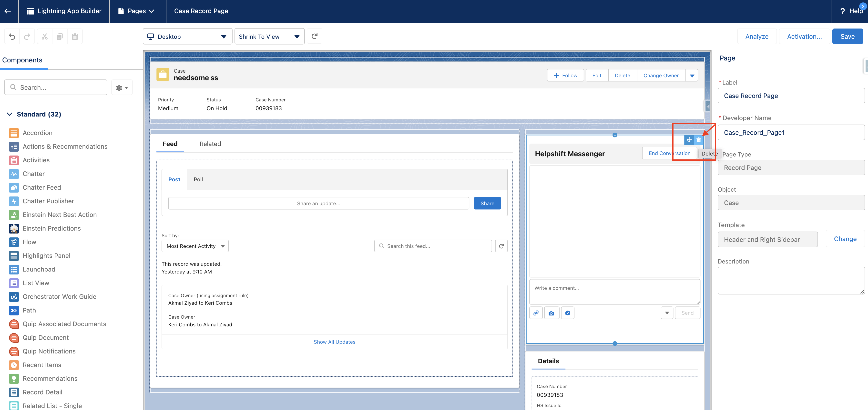Viewport: 868px width, 410px height.
Task: Click the camera icon below comment box
Action: coord(551,313)
